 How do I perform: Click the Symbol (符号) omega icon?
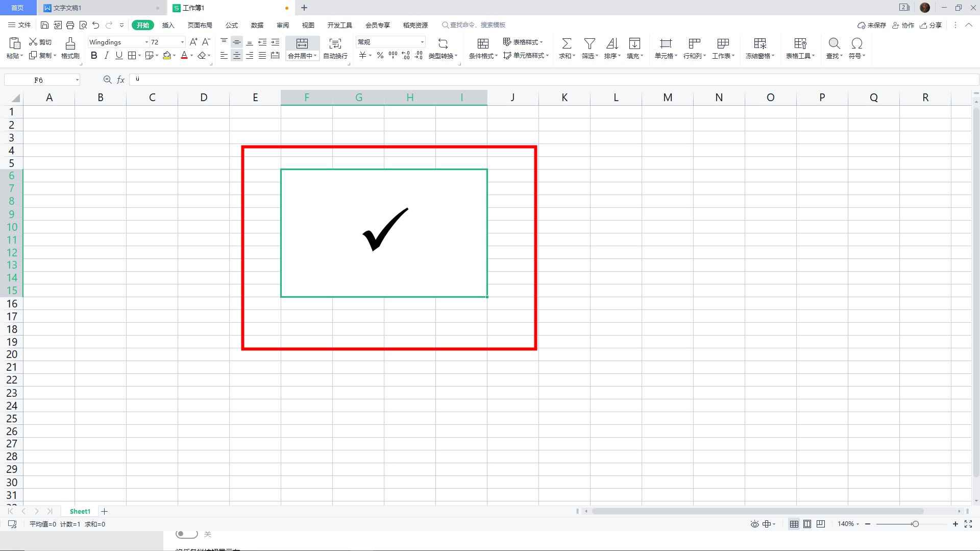pos(856,43)
